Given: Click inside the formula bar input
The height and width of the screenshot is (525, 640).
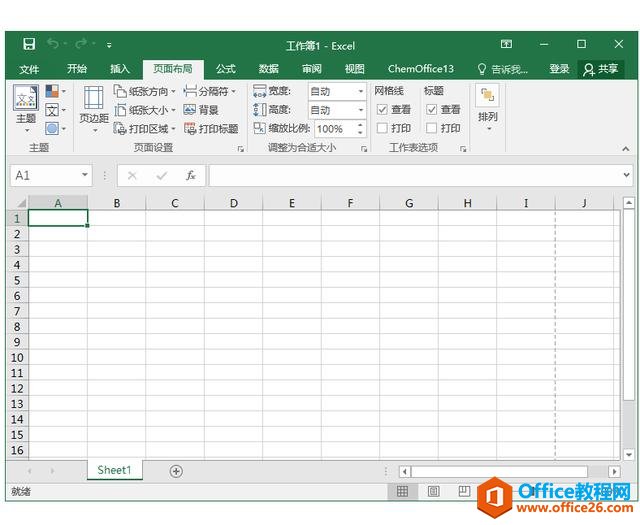Looking at the screenshot, I should (x=415, y=176).
